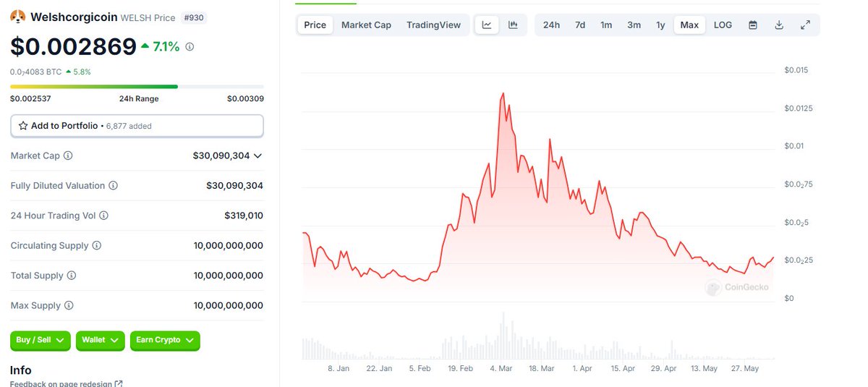
Task: Select the Market Cap chart tab
Action: (x=366, y=25)
